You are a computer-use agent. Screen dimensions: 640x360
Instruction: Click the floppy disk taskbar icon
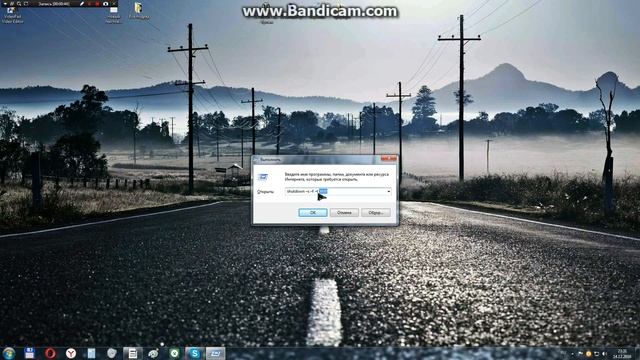pos(29,353)
